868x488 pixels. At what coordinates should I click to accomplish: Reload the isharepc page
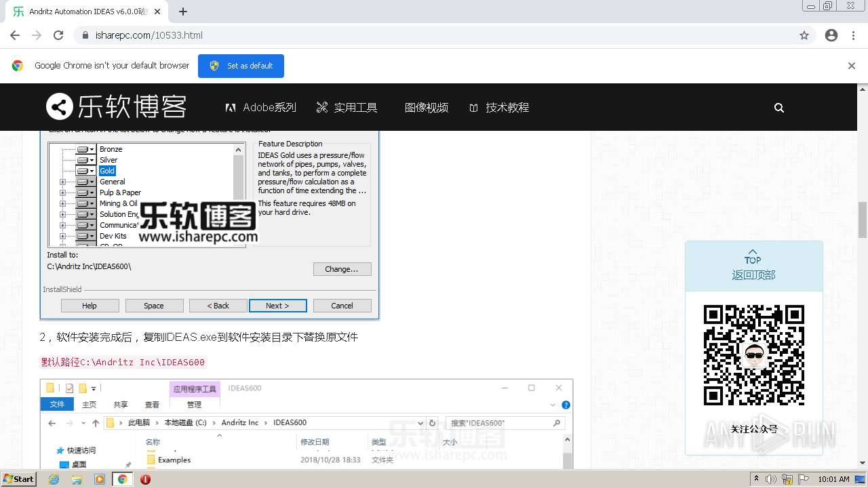[58, 35]
